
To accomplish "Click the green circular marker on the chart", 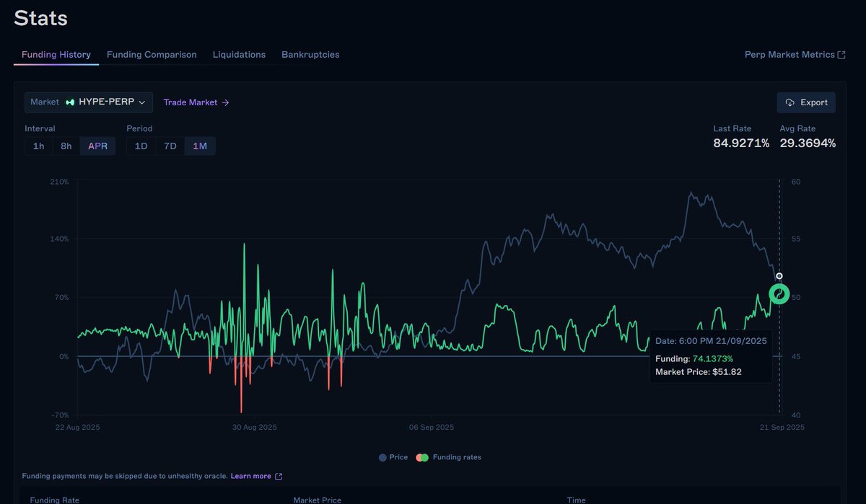I will (x=779, y=293).
